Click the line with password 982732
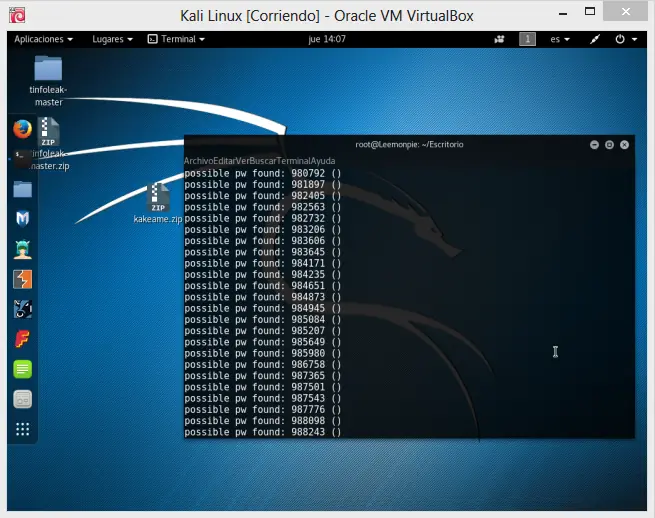This screenshot has height=518, width=655. coord(263,218)
